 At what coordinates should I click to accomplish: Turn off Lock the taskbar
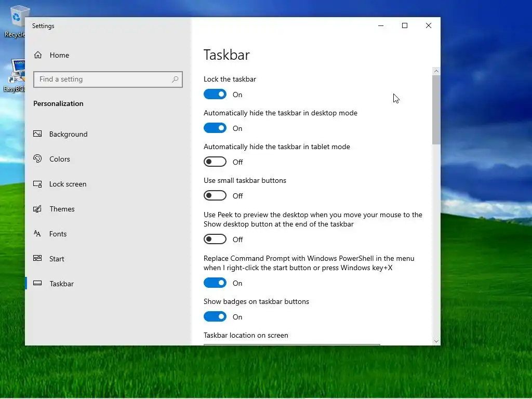(215, 95)
